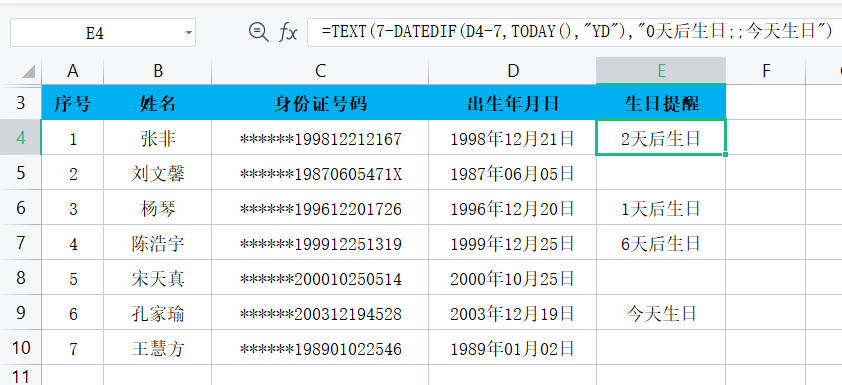This screenshot has height=385, width=842.
Task: Select row 9 header
Action: click(x=20, y=312)
